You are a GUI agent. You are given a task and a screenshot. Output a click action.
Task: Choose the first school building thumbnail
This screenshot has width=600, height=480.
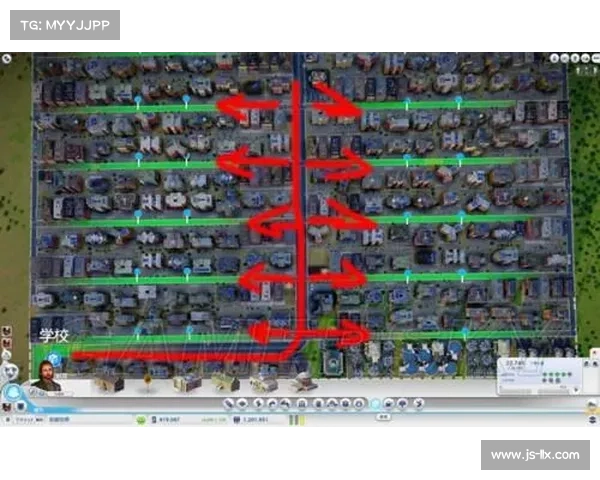coord(109,382)
